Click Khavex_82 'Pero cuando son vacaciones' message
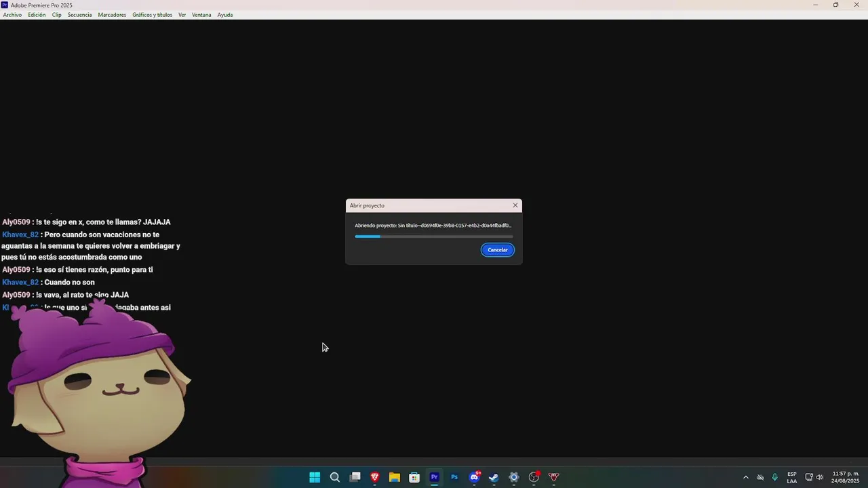The image size is (868, 488). click(x=91, y=246)
